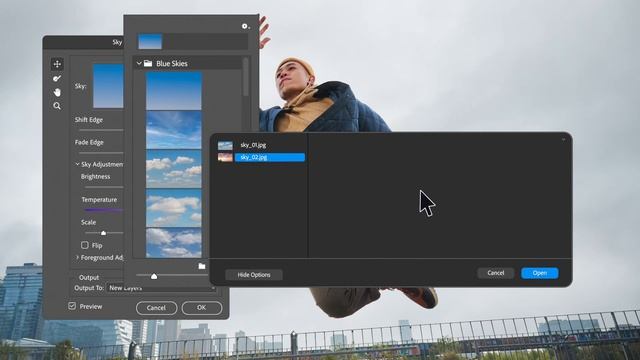Click OK in the Sky Replacement dialog
This screenshot has width=640, height=360.
(x=202, y=308)
